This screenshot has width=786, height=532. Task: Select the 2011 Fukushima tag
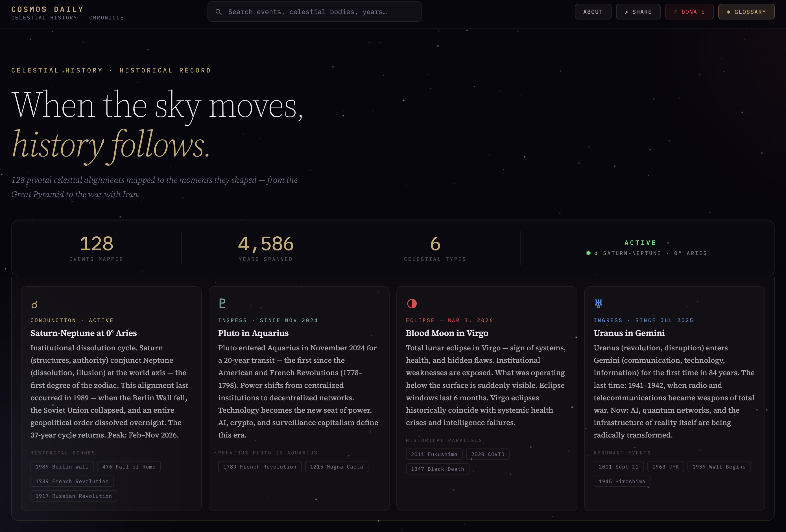tap(434, 454)
